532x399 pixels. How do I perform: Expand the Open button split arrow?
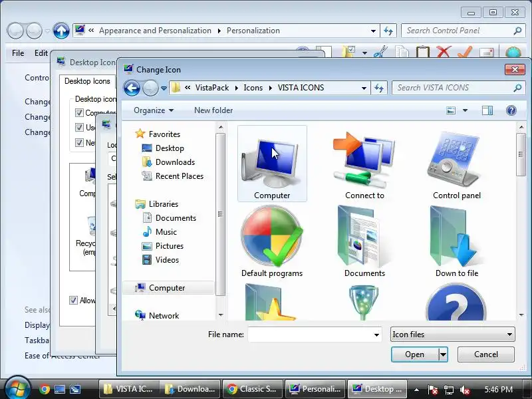pos(443,354)
